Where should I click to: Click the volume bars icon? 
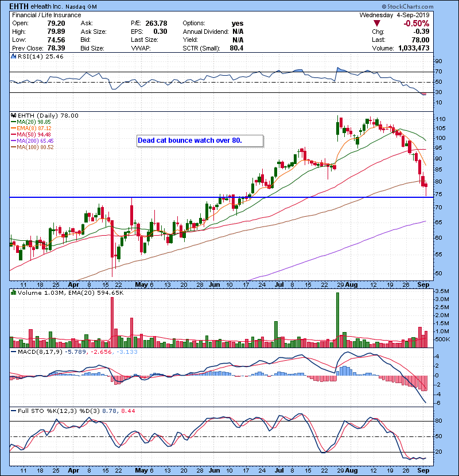pos(13,292)
